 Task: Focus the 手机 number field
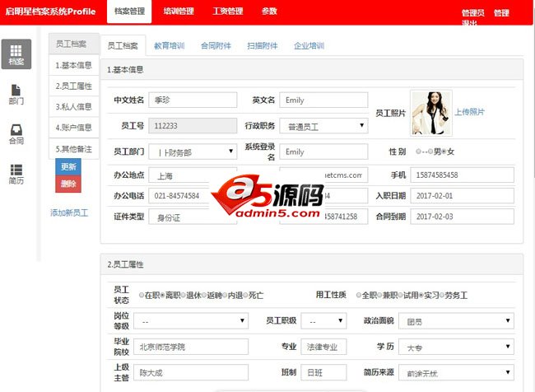pyautogui.click(x=462, y=175)
